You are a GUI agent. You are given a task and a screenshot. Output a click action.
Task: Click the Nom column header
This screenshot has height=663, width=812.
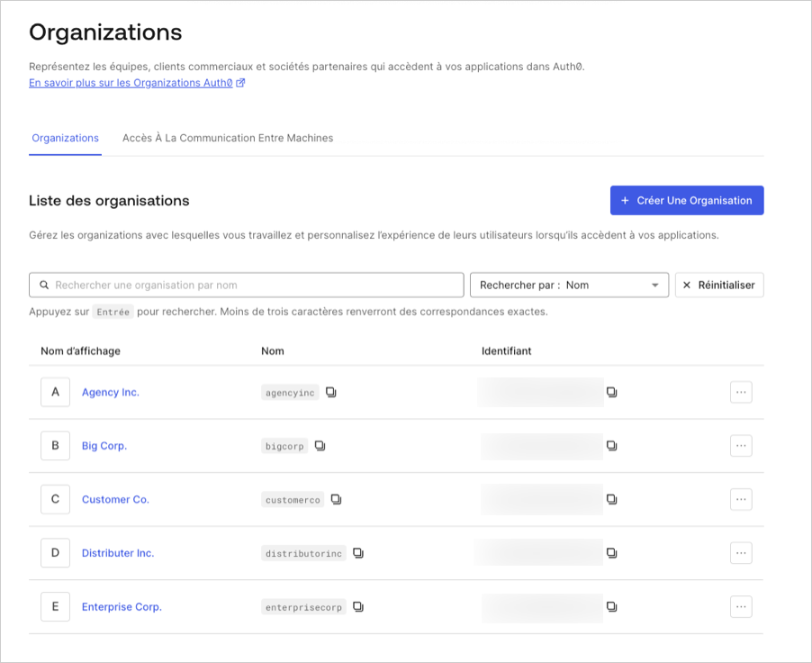(x=273, y=351)
